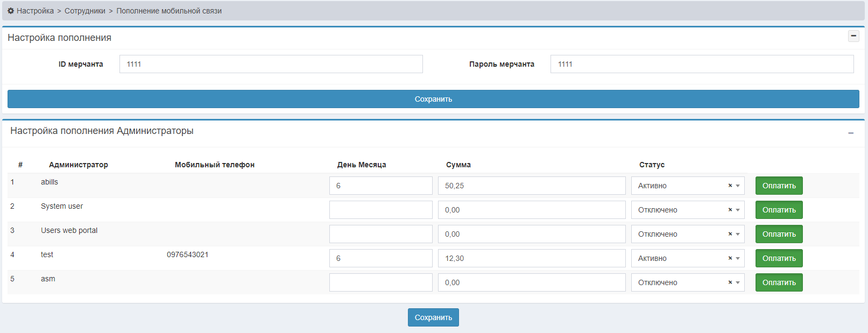Click bottom Сохранить button
The height and width of the screenshot is (333, 868).
coord(433,317)
